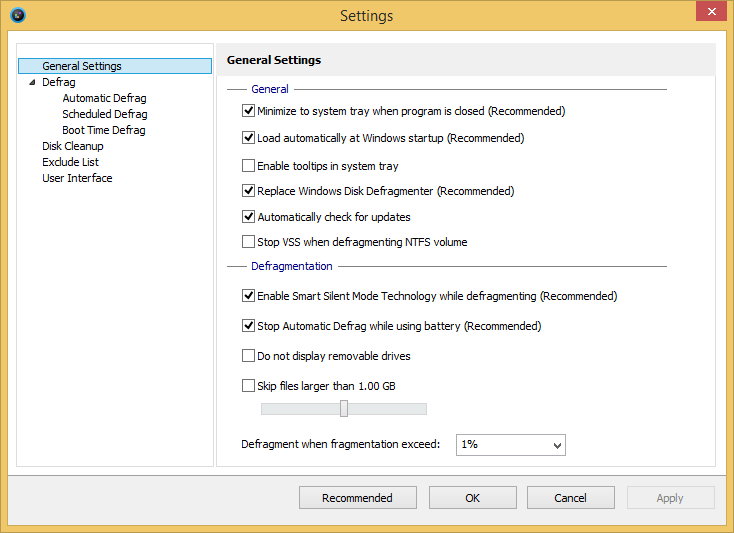Open Scheduled Defrag settings

(x=104, y=114)
